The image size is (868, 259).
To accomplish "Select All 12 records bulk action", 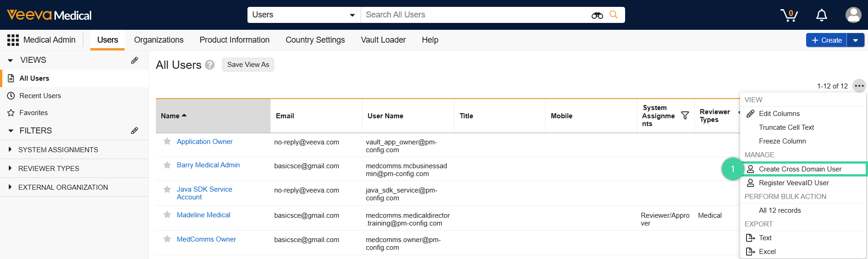I will point(803,210).
